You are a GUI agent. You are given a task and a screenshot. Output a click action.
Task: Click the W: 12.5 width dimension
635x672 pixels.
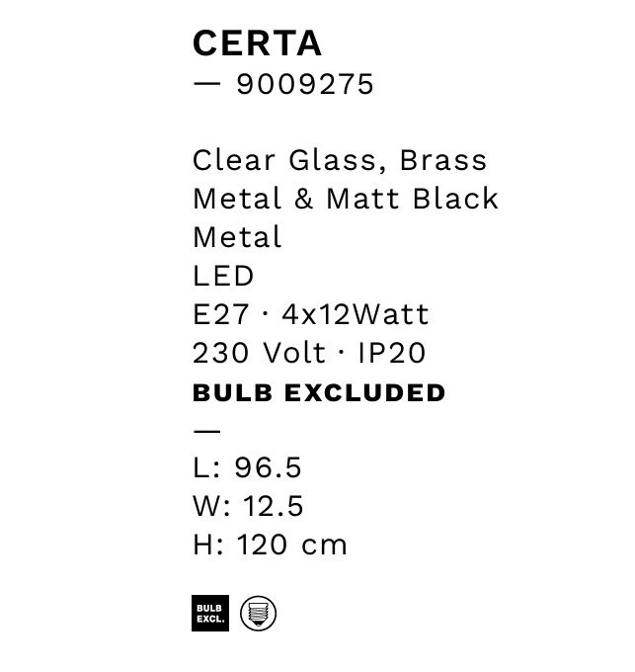point(248,506)
